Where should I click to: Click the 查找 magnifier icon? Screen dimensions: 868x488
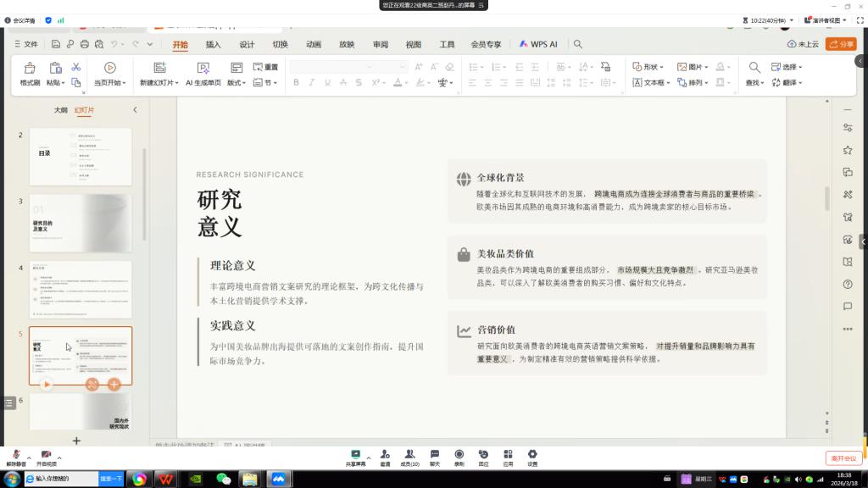(753, 68)
